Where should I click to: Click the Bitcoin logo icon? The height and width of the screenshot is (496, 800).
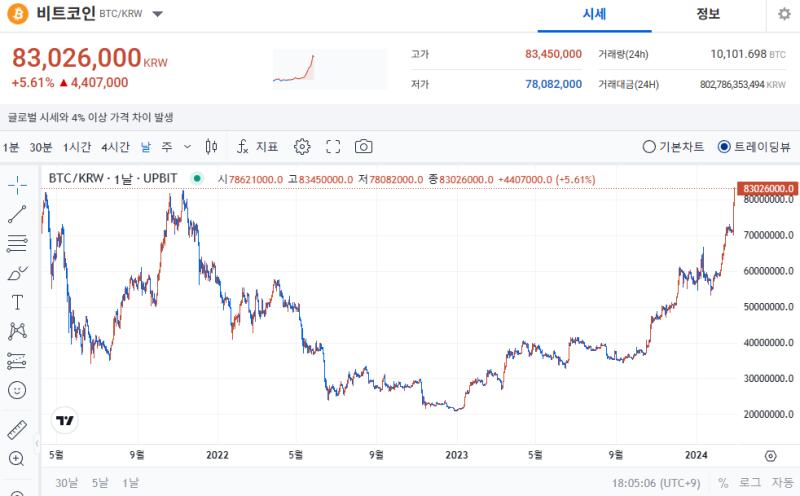(x=18, y=14)
